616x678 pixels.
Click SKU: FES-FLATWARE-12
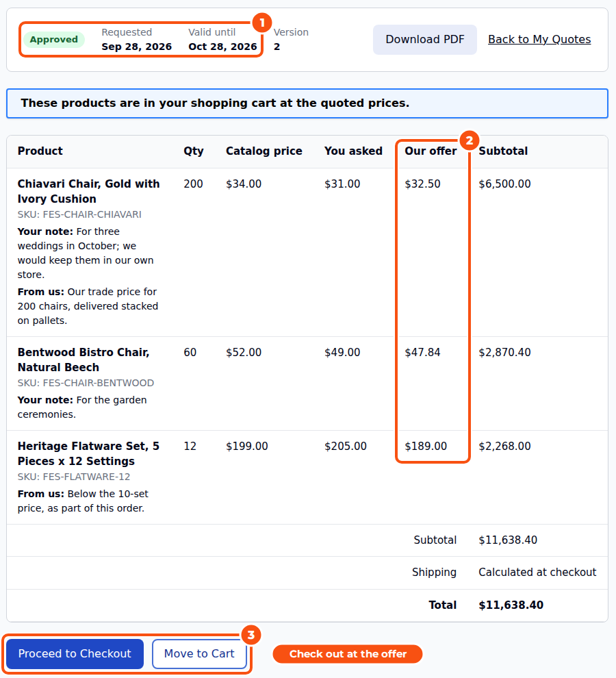pyautogui.click(x=74, y=477)
